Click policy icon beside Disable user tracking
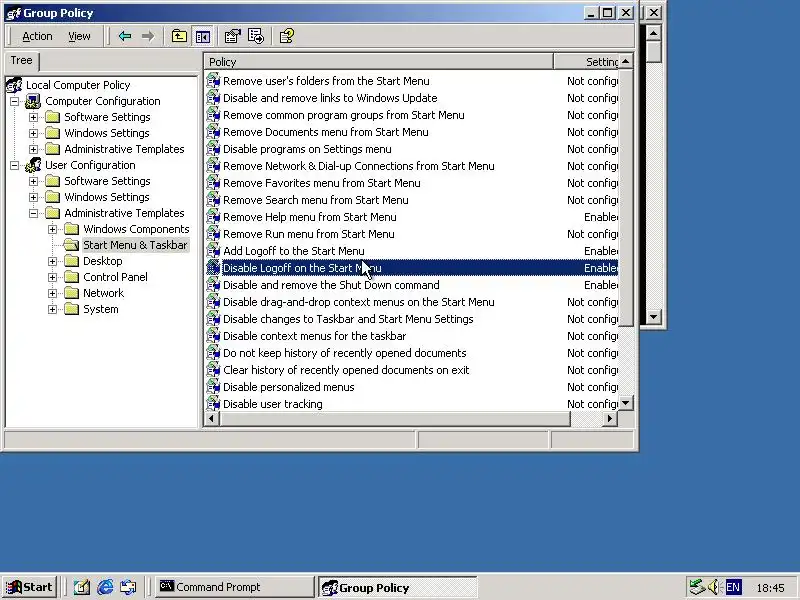The image size is (800, 600). point(213,404)
